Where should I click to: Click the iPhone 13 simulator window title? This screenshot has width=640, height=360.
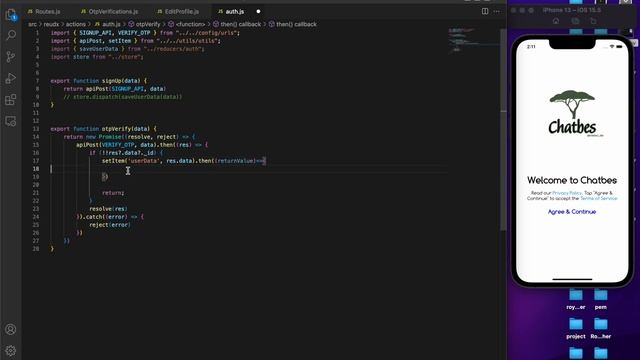[x=572, y=10]
